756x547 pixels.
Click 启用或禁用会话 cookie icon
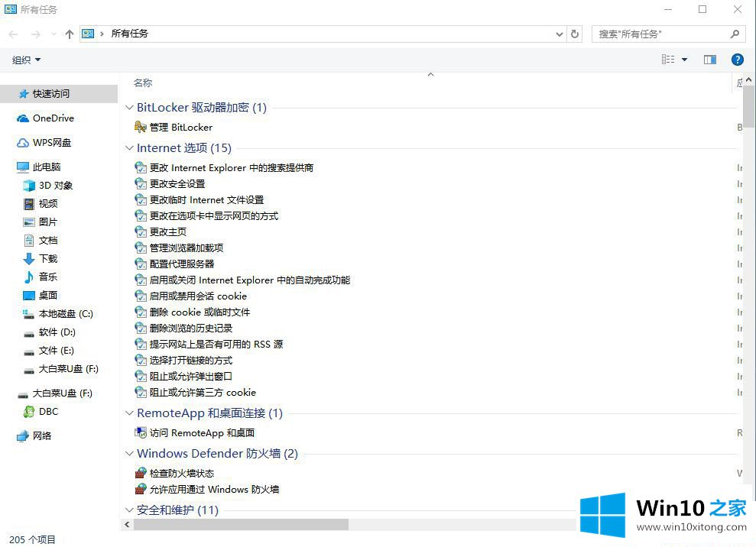[141, 296]
